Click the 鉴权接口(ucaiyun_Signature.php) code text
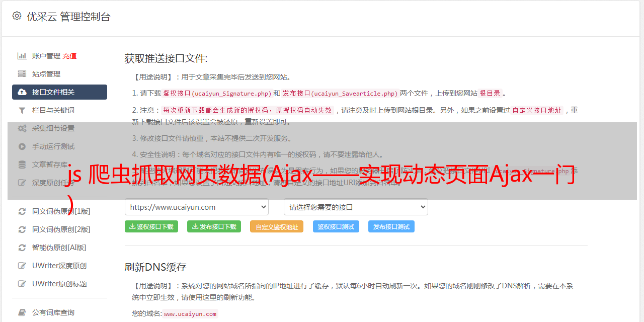 point(217,93)
